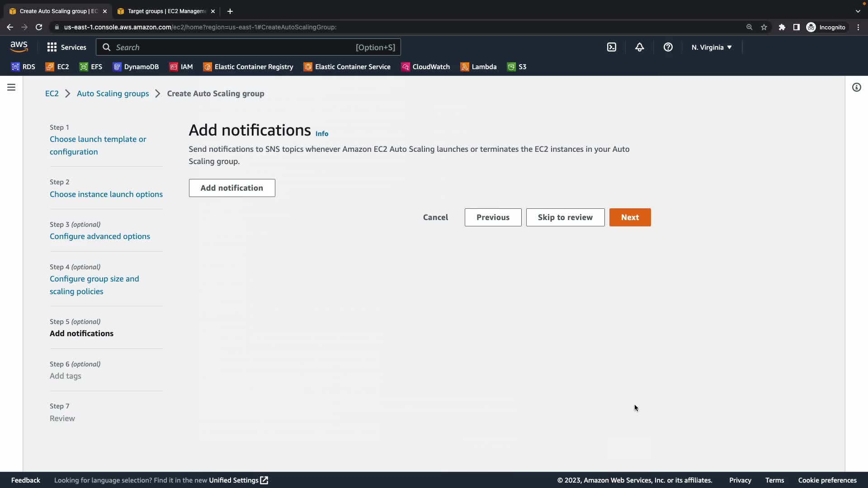Switch to Target groups browser tab
Viewport: 868px width, 488px height.
(x=166, y=11)
